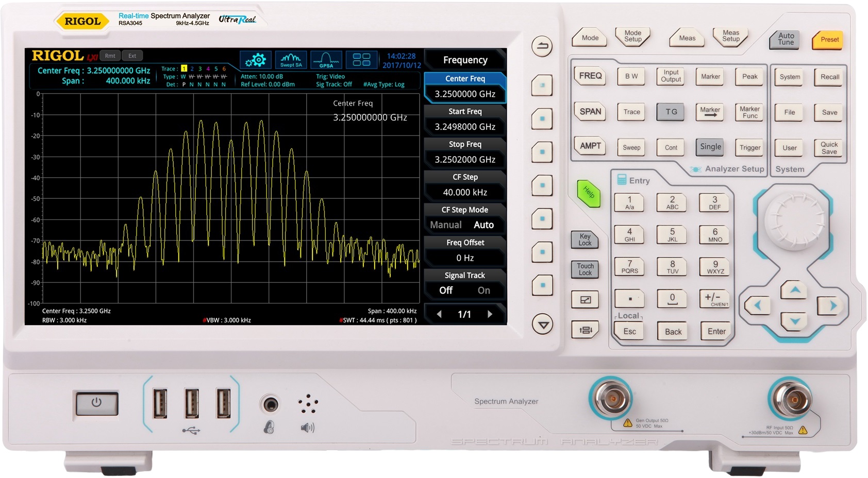Tap the FREQ key
The height and width of the screenshot is (478, 868).
click(x=590, y=76)
